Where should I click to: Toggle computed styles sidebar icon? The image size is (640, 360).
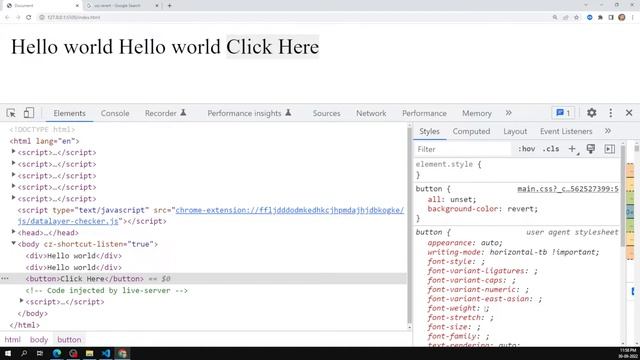point(609,149)
